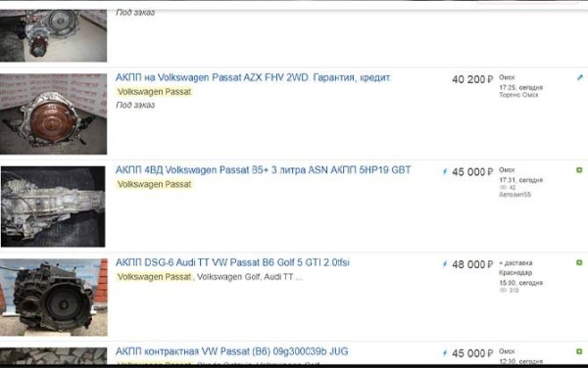Image resolution: width=588 pixels, height=368 pixels.
Task: Click the pin icon on the 40 200 ₽ listing
Action: pos(580,77)
